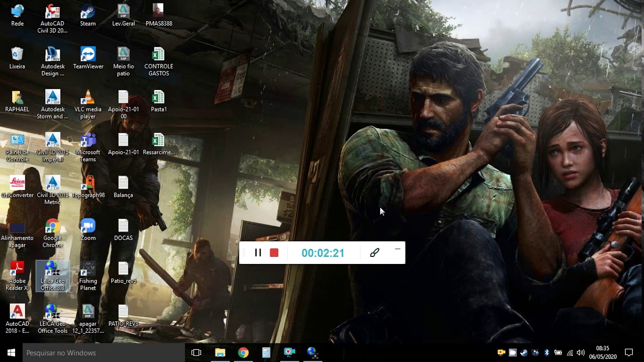Launch Leica Geo Office 8.3

[52, 277]
